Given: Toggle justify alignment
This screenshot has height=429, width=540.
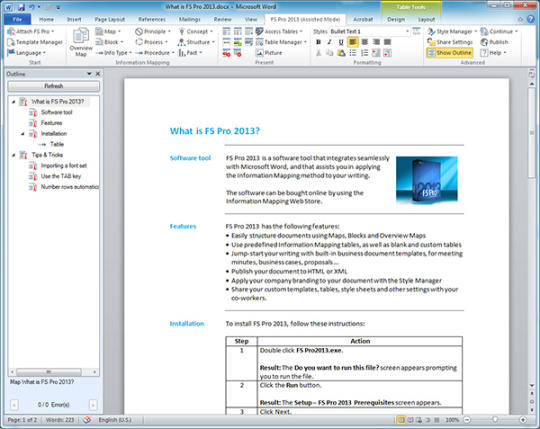Looking at the screenshot, I should click(x=387, y=42).
